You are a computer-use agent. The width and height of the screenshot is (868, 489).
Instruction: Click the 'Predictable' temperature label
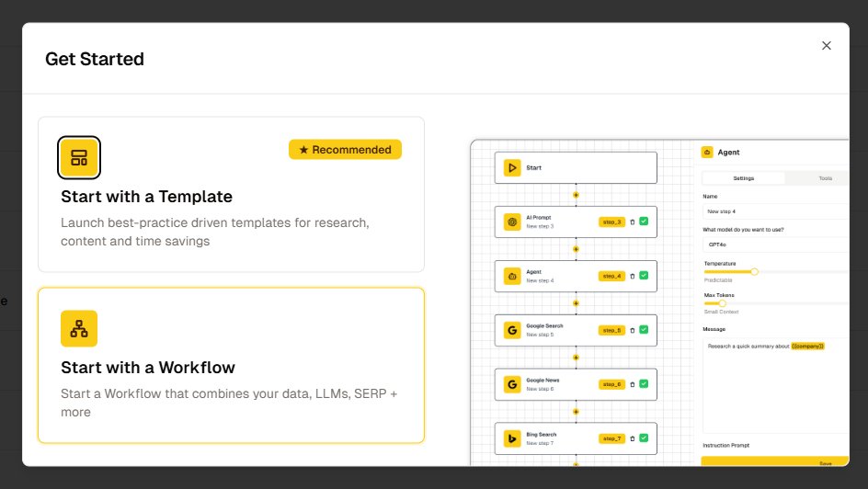pyautogui.click(x=718, y=280)
